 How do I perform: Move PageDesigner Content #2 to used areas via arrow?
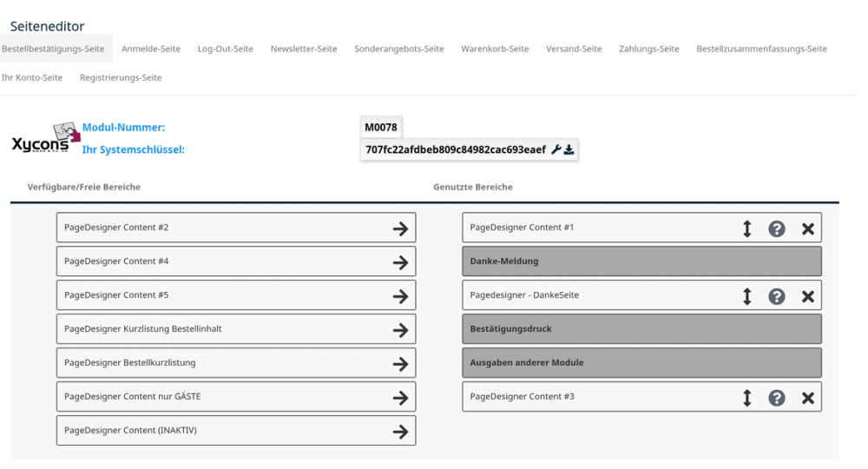400,228
